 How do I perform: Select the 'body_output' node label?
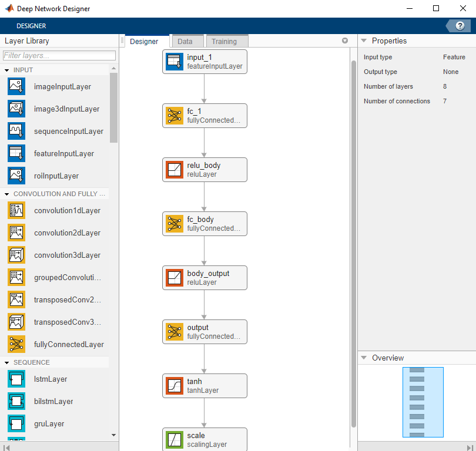pyautogui.click(x=208, y=273)
